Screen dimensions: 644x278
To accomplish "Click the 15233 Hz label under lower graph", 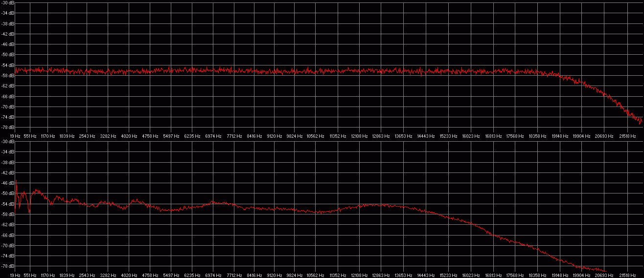I will 448,276.
